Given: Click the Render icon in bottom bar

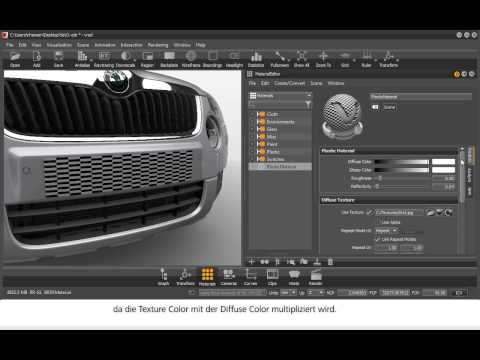Looking at the screenshot, I should coord(315,277).
